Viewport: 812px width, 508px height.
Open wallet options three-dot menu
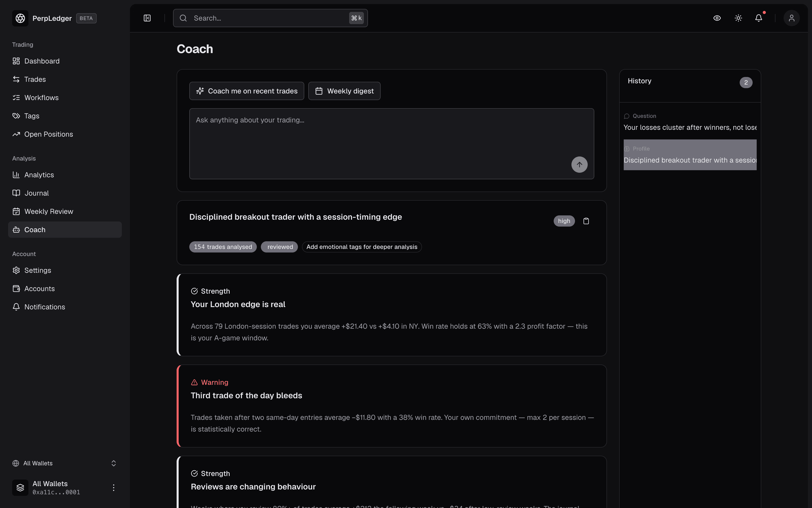coord(114,487)
